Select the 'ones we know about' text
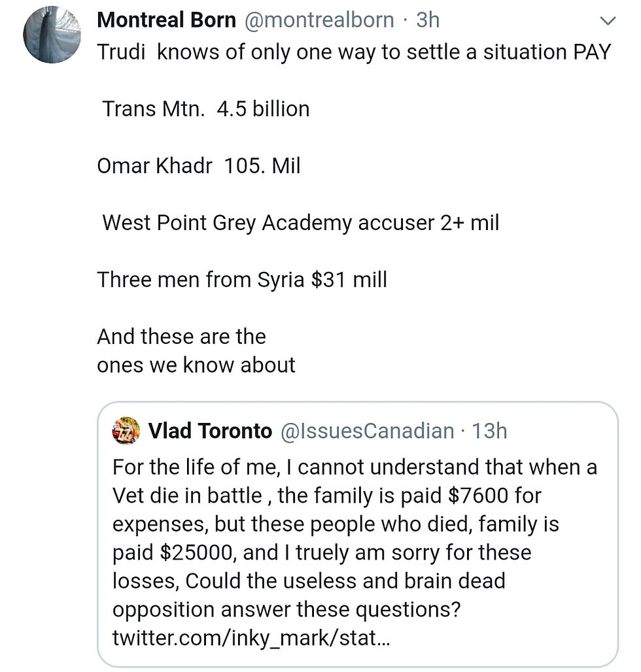Screen dimensions: 641x672 [196, 365]
